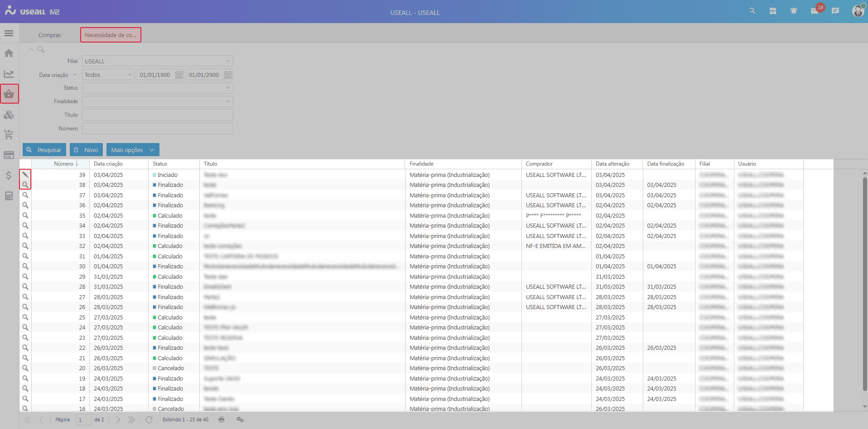Screen dimensions: 868x429
Task: Click the edit pencil for record 39
Action: pos(25,175)
